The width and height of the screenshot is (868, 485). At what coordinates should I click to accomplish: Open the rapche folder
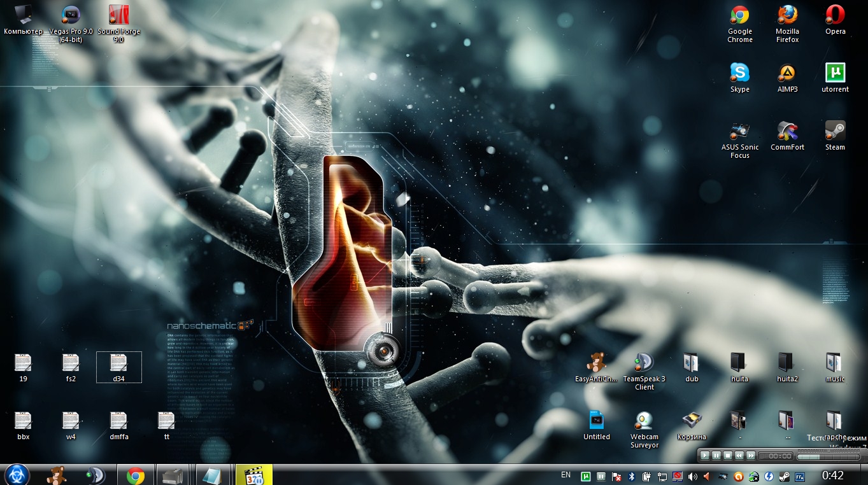(835, 426)
